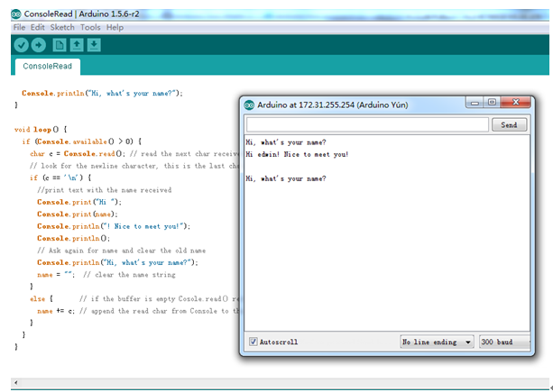Focus the serial monitor message input field
Viewport: 553px width, 392px height.
[x=367, y=124]
